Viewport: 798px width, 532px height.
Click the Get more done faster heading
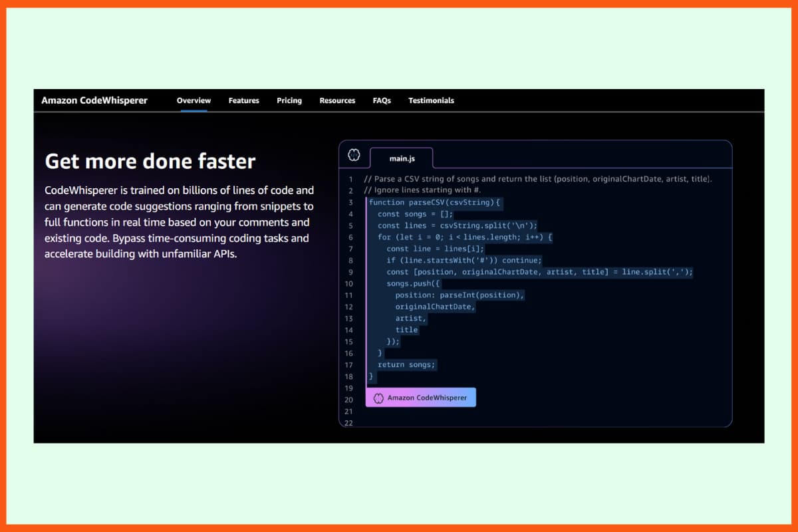pyautogui.click(x=150, y=161)
